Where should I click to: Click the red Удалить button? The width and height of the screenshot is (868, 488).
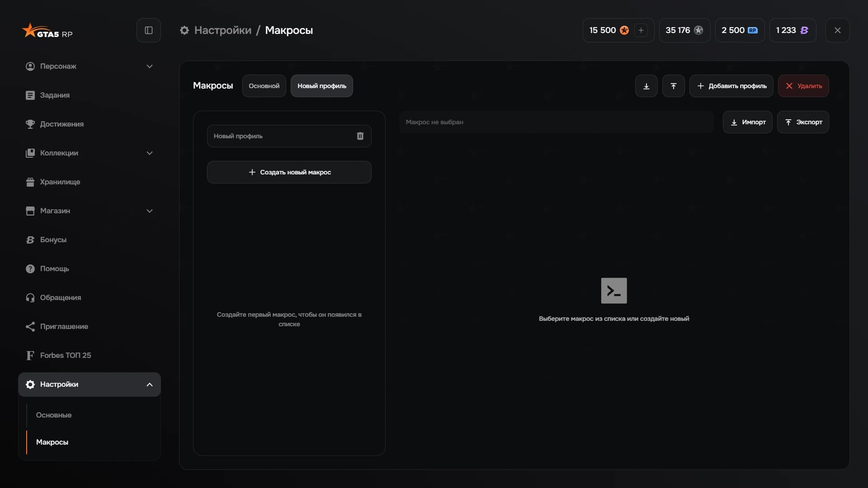pos(803,86)
